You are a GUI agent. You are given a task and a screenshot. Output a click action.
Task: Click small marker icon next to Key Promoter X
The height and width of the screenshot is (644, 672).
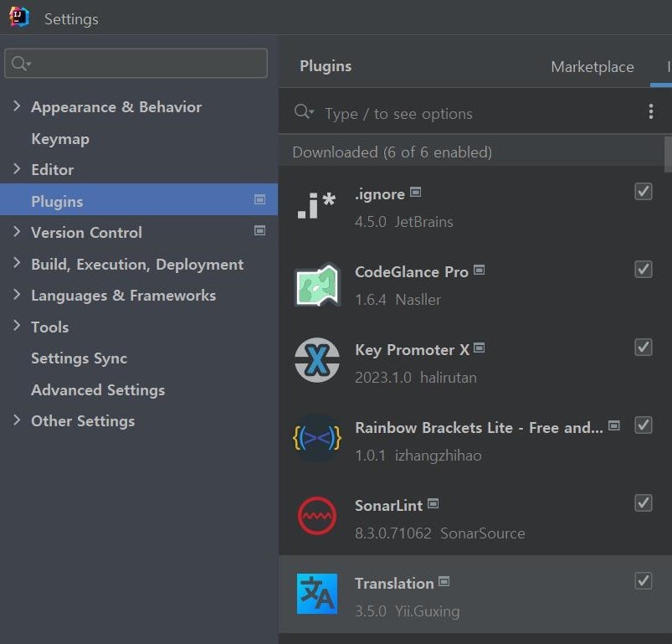480,348
